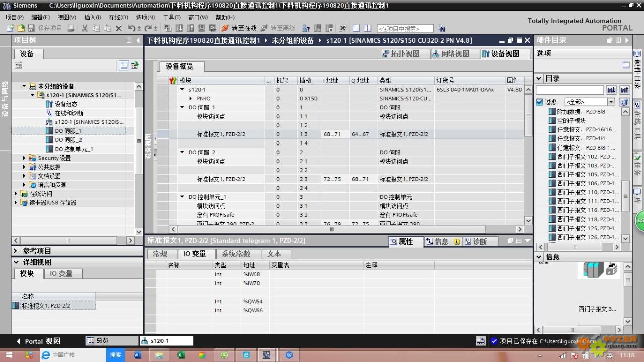644x362 pixels.
Task: Click inside the 在项目中搜索 search field
Action: point(405,29)
